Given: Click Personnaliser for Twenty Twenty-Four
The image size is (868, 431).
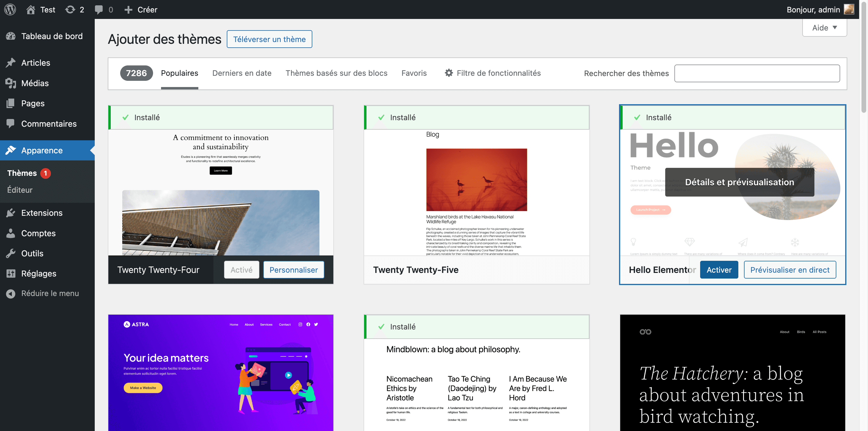Looking at the screenshot, I should [293, 270].
